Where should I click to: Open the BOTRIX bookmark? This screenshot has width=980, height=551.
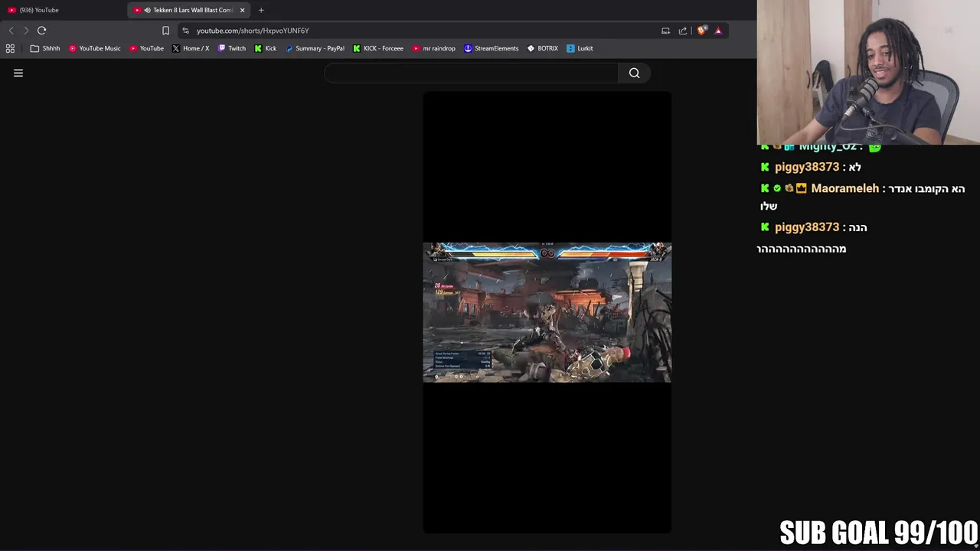coord(543,48)
